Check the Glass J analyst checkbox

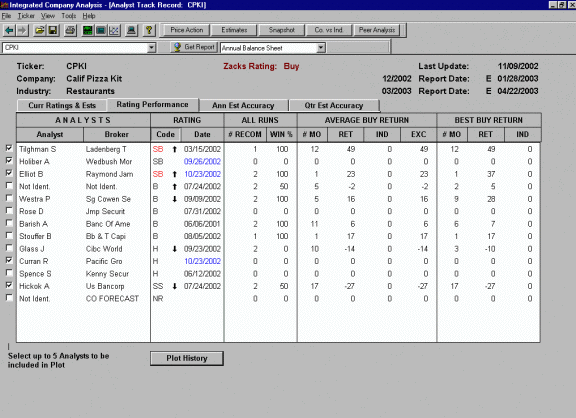pyautogui.click(x=9, y=248)
